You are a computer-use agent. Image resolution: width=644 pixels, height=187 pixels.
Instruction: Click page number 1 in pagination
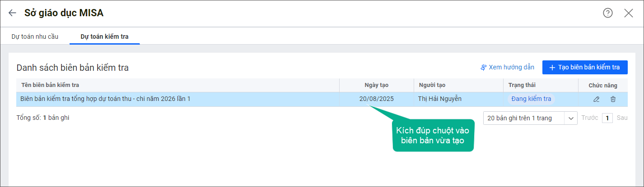(607, 118)
